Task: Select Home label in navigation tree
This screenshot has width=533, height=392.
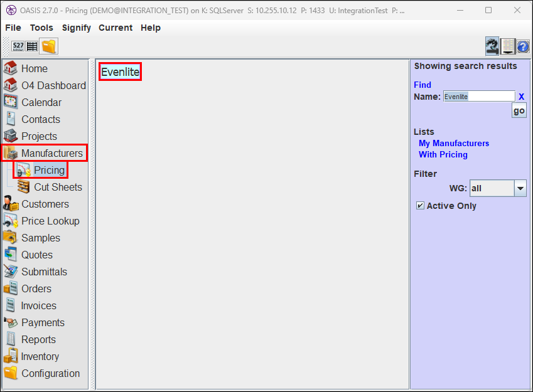Action: click(x=35, y=68)
